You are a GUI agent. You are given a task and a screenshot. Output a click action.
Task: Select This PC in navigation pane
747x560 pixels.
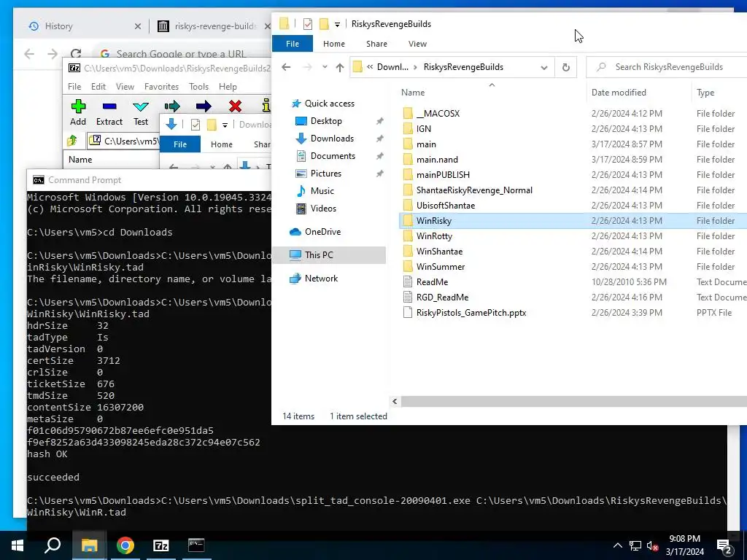(x=330, y=255)
